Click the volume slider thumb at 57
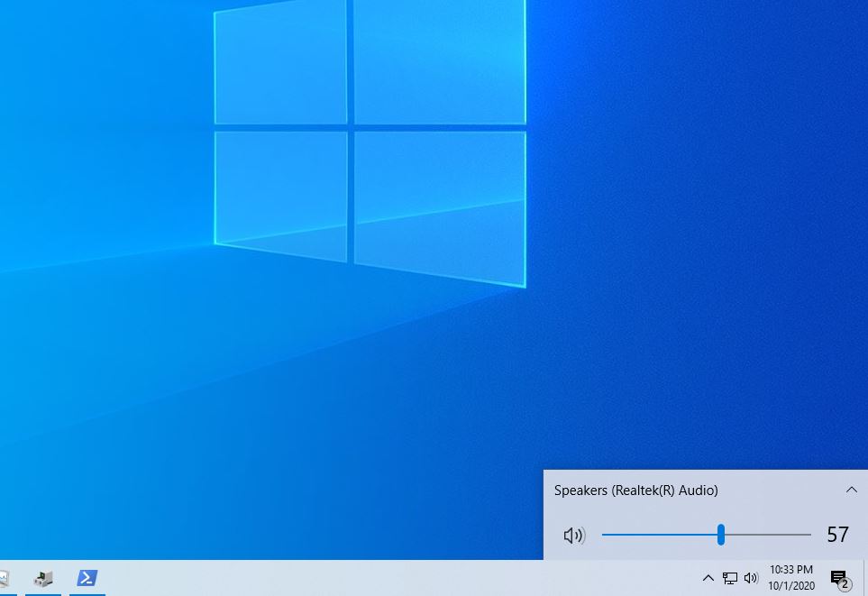 click(721, 535)
